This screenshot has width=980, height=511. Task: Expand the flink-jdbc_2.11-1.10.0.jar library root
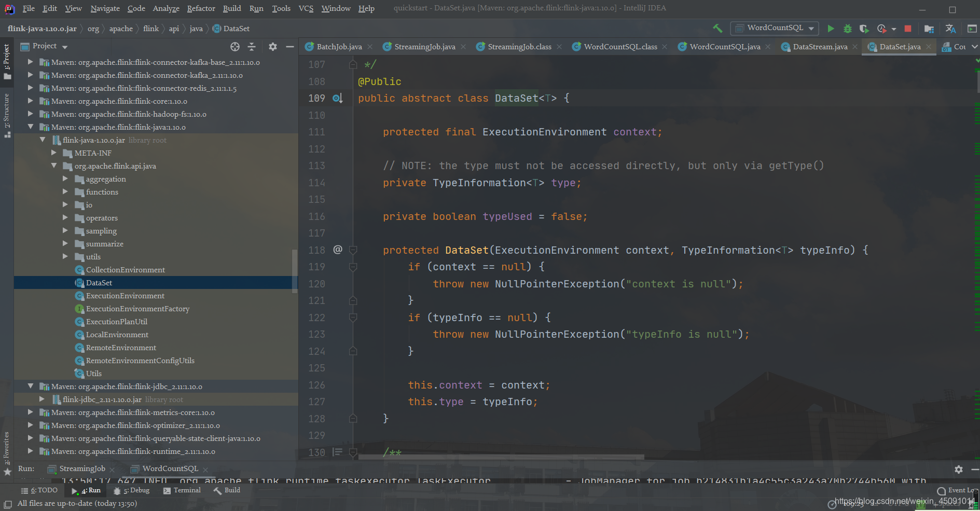(x=42, y=399)
